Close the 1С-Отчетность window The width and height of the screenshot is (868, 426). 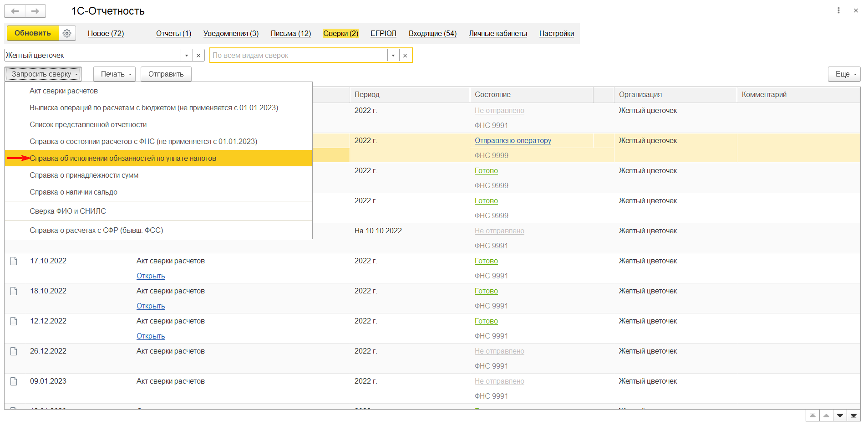tap(856, 10)
